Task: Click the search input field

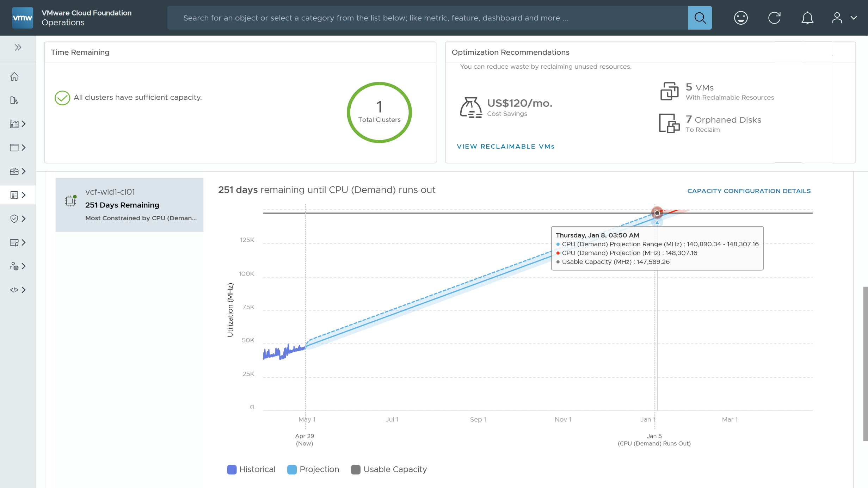Action: point(423,18)
